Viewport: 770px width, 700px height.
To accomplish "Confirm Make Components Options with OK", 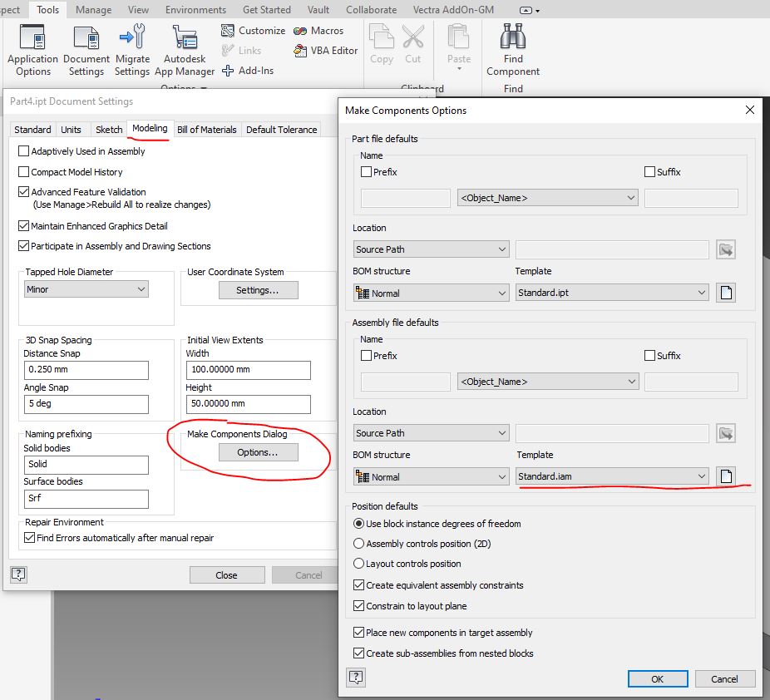I will coord(658,679).
